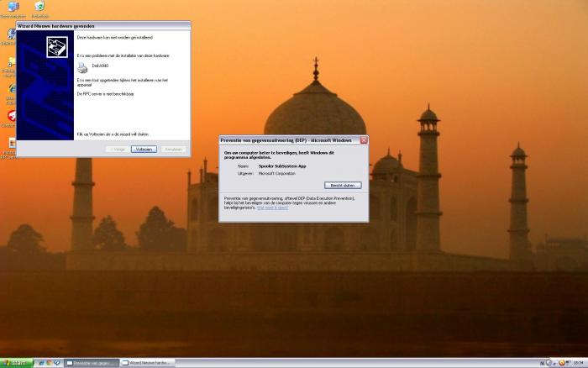Switch to the Preventie van gegevens taskbar button

click(x=92, y=363)
